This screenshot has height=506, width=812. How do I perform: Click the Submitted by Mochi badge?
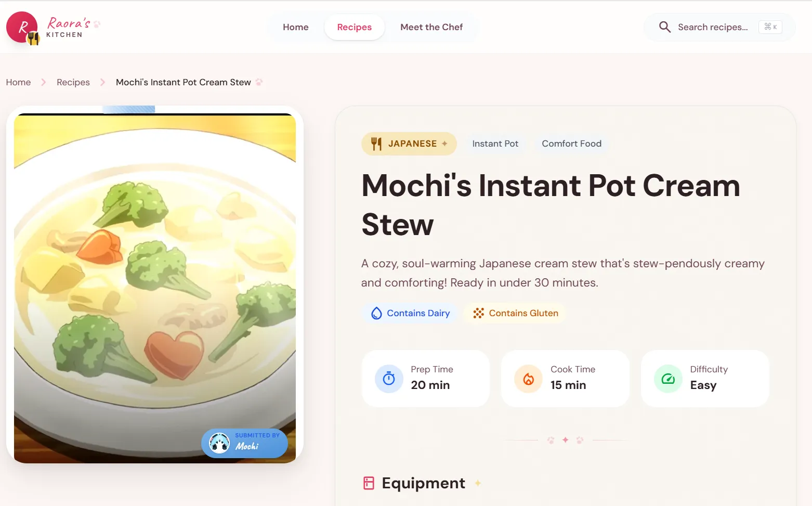tap(244, 443)
